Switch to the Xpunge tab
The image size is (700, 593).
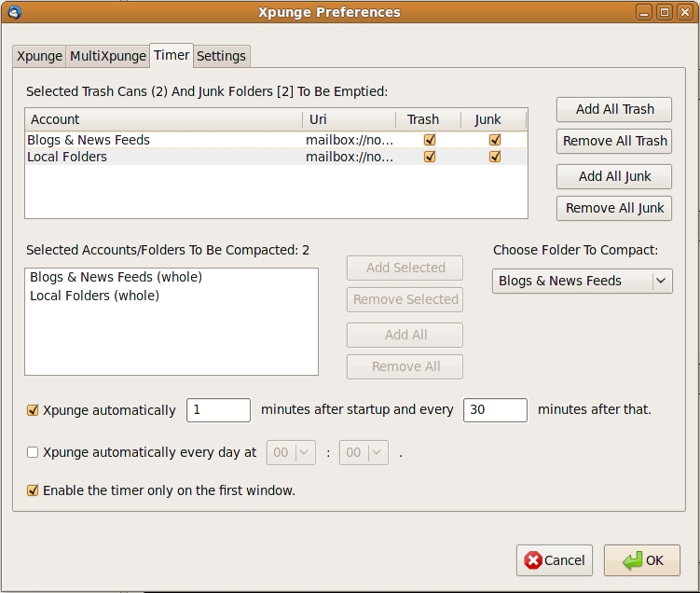[40, 56]
